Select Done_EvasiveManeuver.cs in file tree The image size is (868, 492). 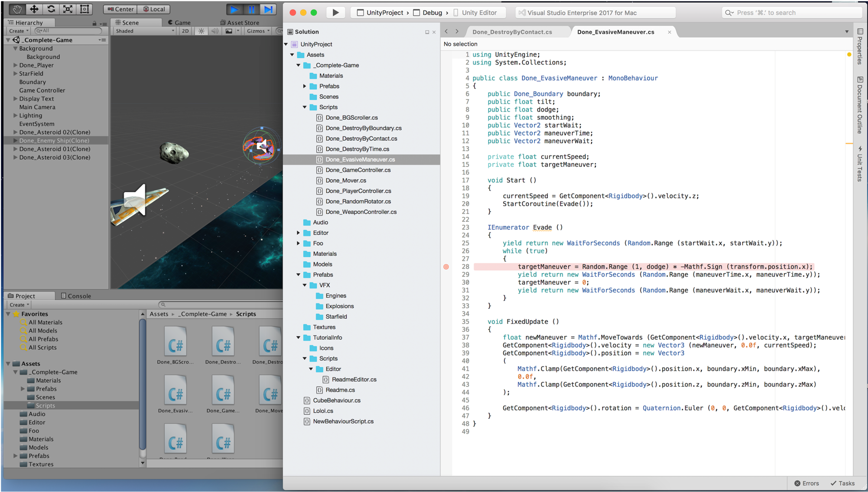coord(361,159)
